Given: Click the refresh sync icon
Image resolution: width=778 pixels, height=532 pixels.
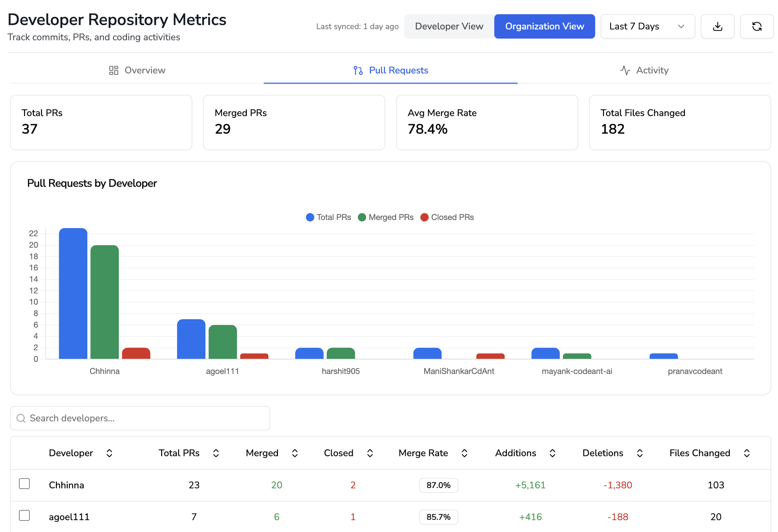Looking at the screenshot, I should (x=757, y=26).
